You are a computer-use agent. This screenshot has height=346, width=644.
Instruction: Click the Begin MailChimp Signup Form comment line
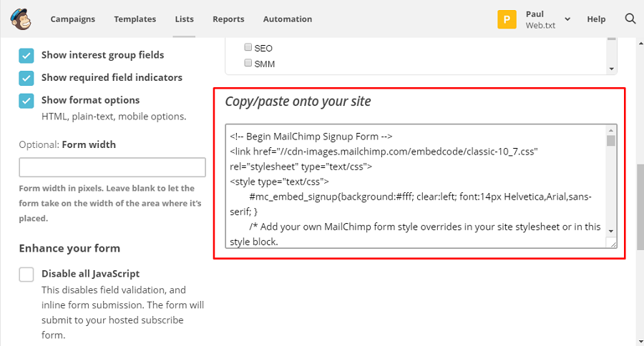pos(311,137)
